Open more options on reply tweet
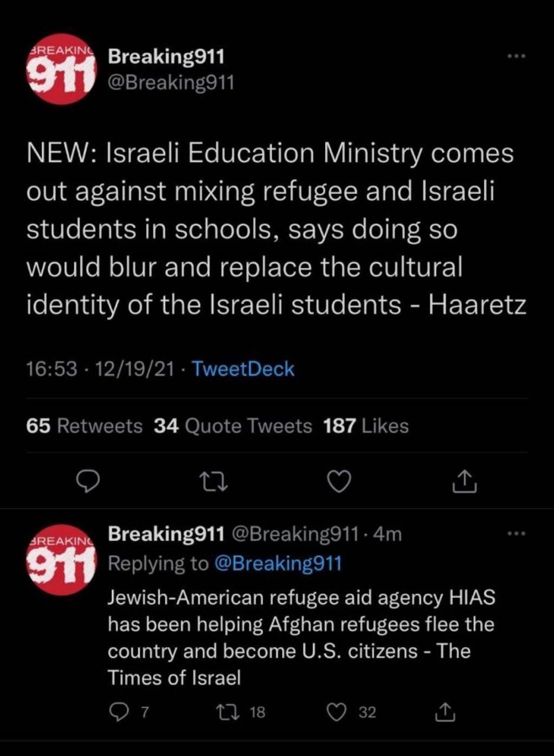 [x=516, y=534]
